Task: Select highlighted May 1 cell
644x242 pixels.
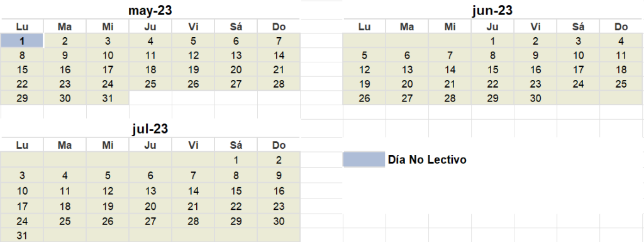Action: pyautogui.click(x=22, y=41)
